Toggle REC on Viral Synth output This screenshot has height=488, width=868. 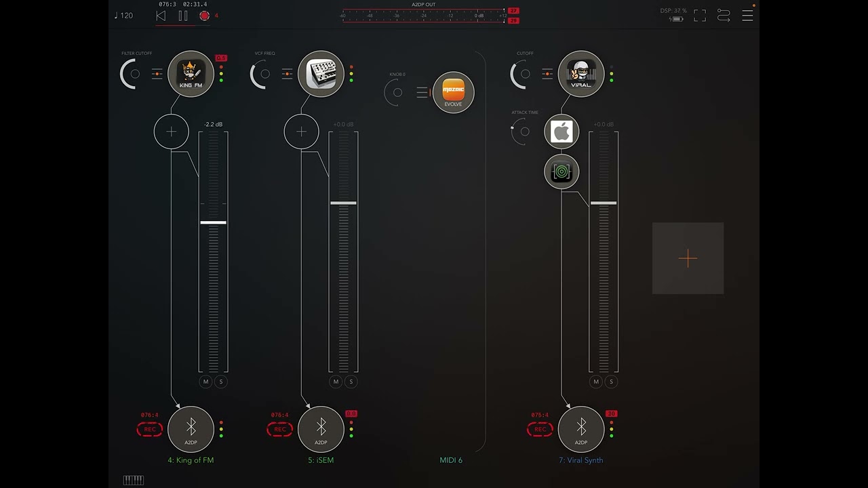pos(540,429)
